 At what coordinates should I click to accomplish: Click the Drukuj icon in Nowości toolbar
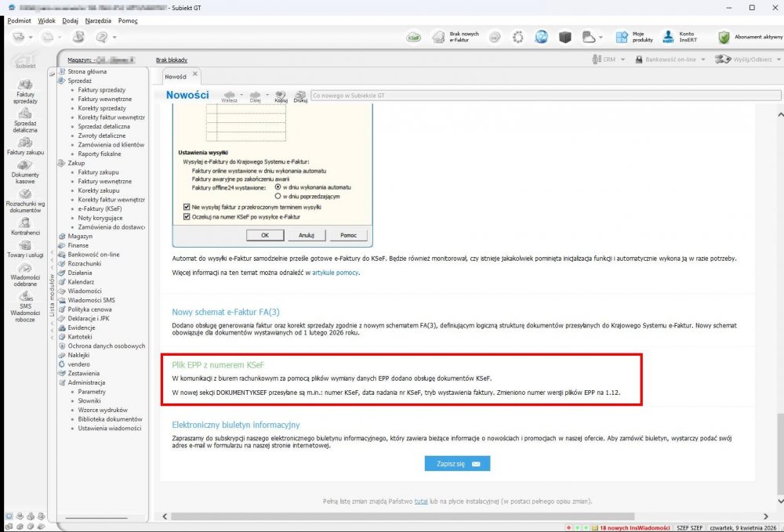coord(300,95)
